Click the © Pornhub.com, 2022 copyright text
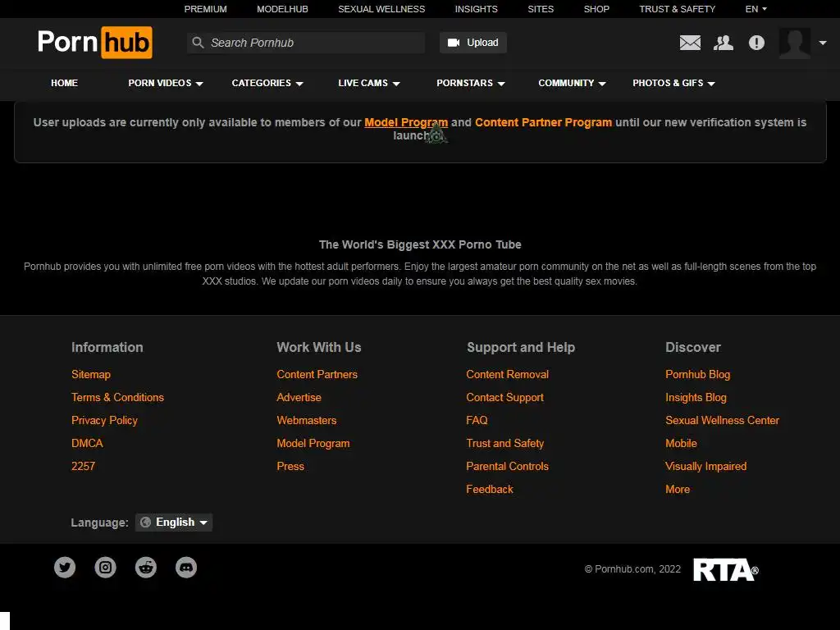The image size is (840, 630). click(x=632, y=569)
